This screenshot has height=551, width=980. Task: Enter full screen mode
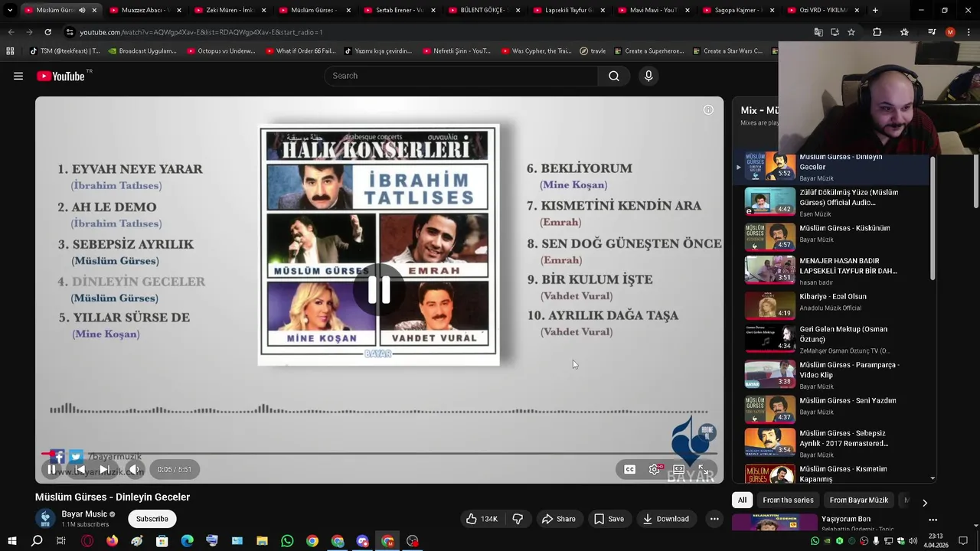click(x=703, y=469)
